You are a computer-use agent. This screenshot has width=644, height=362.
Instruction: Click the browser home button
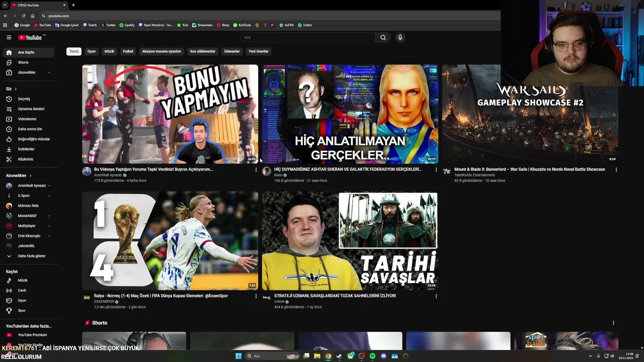click(x=33, y=16)
